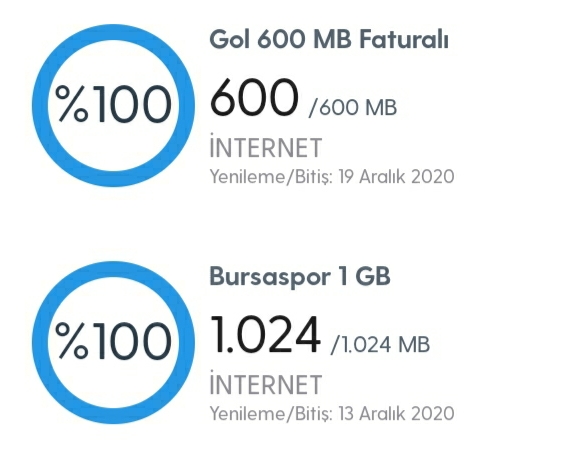581x466 pixels.
Task: Tap %100 text inside the bottom ring
Action: [x=113, y=341]
